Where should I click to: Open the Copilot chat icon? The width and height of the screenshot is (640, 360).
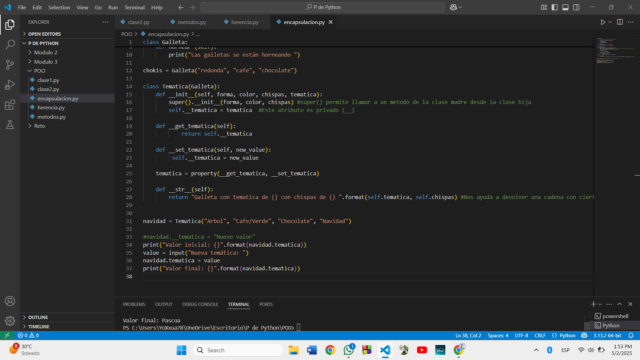453,7
